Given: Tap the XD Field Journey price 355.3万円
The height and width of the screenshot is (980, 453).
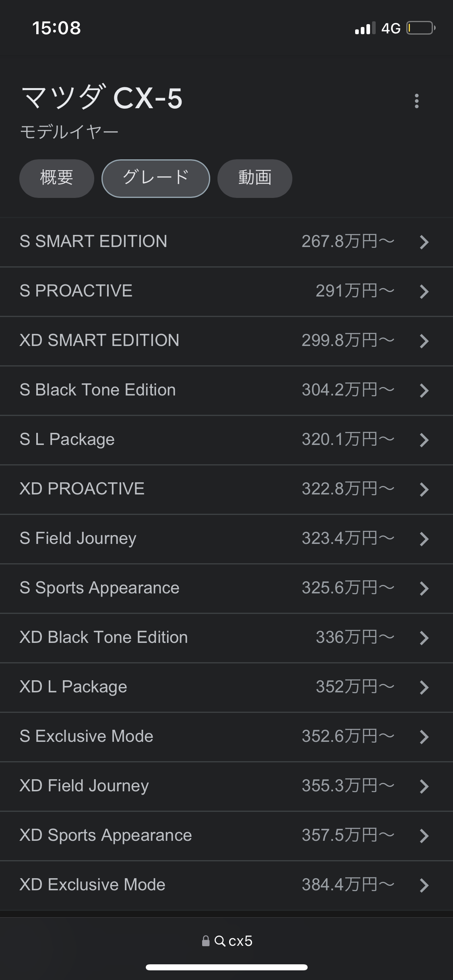Looking at the screenshot, I should pos(348,786).
